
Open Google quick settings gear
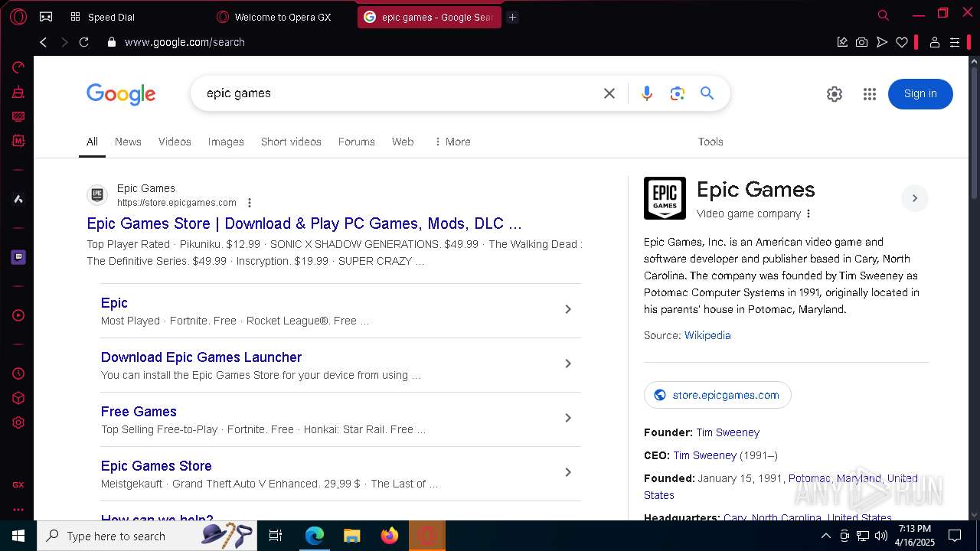pos(835,94)
